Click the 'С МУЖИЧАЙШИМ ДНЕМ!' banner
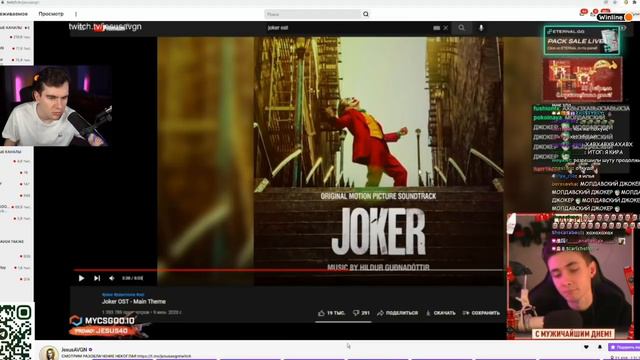Image resolution: width=640 pixels, height=360 pixels. tap(573, 334)
